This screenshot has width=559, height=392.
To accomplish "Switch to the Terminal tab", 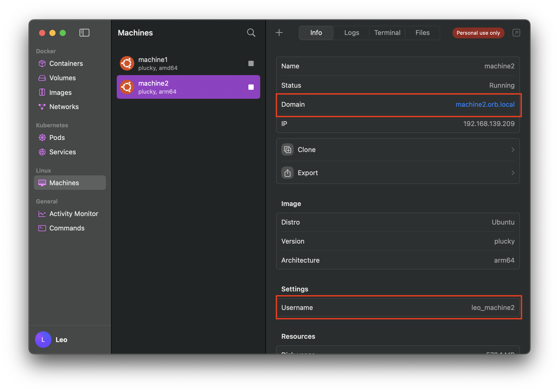I will (387, 33).
